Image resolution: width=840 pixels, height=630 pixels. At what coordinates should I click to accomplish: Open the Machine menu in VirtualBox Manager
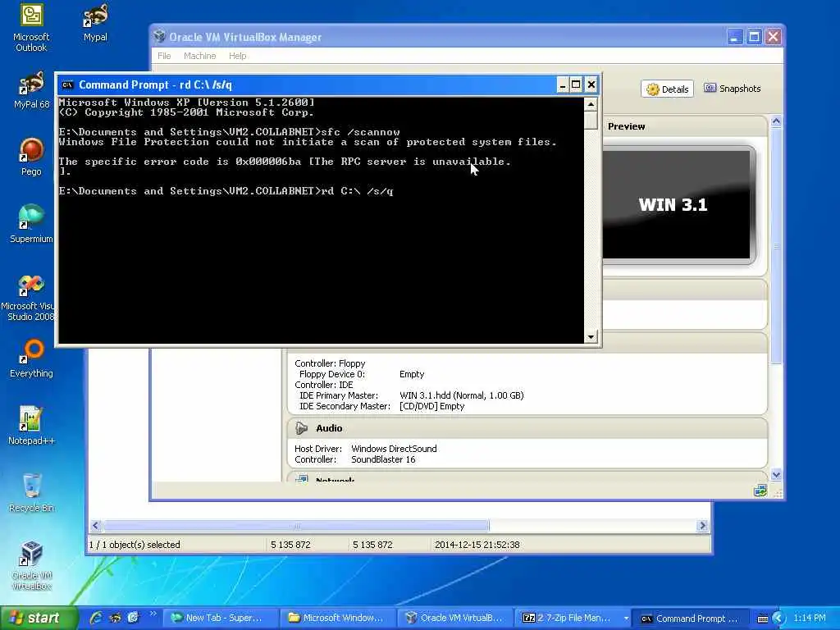200,56
